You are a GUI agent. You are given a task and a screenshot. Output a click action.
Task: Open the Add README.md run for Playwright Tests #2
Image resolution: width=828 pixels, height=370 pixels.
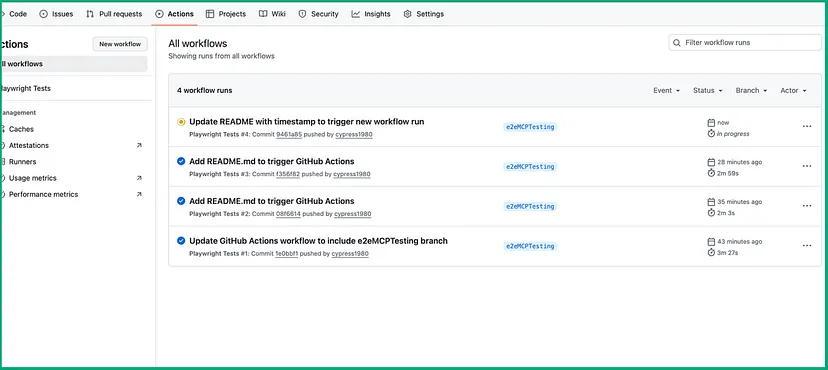coord(271,201)
